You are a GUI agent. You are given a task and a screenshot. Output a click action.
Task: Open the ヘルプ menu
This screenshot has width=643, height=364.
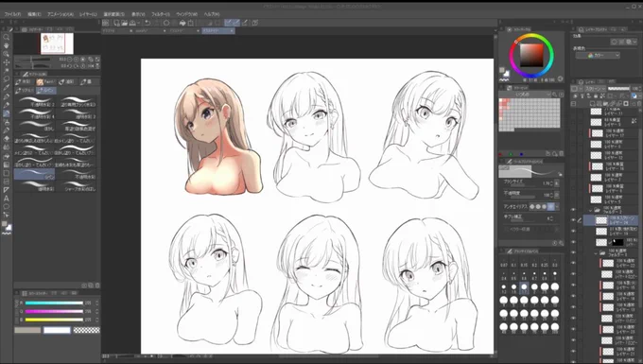pyautogui.click(x=212, y=14)
